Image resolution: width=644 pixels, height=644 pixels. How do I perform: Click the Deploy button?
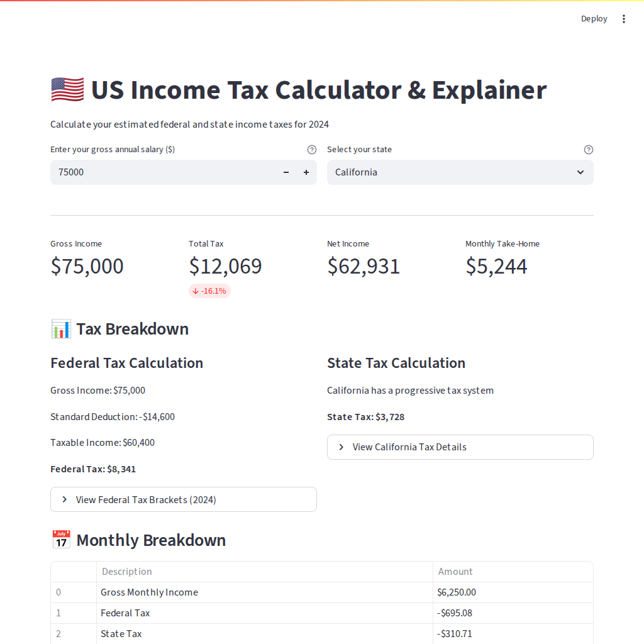tap(594, 19)
